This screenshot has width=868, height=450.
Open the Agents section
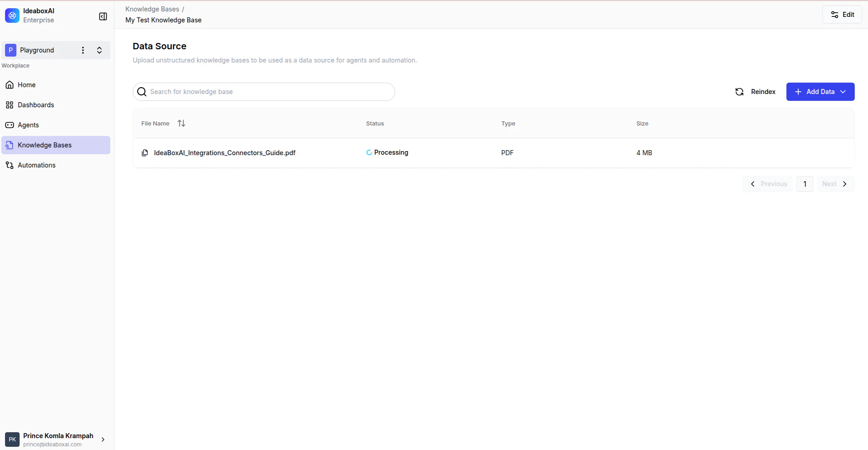point(56,125)
